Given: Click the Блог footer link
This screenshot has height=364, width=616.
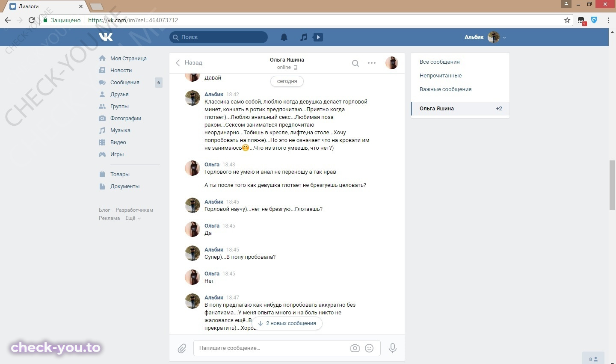Looking at the screenshot, I should 104,210.
